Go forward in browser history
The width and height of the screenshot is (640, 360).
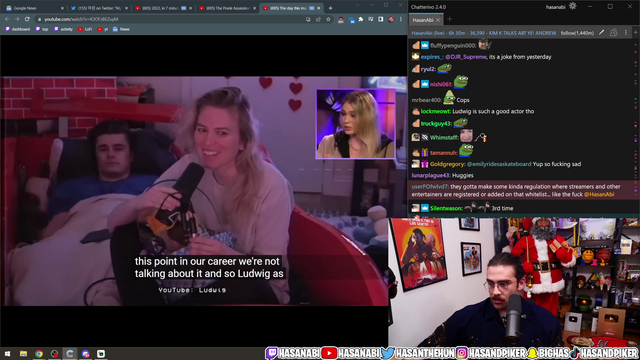17,19
